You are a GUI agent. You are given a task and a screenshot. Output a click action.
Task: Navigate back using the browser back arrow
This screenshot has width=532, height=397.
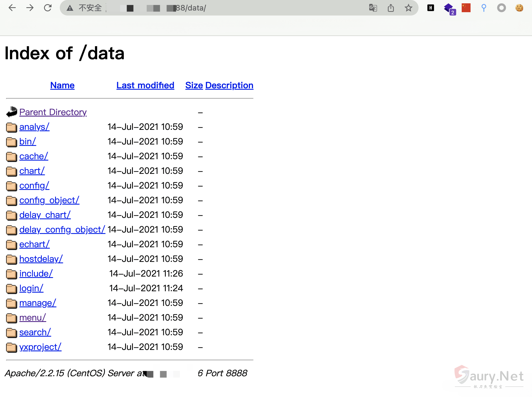[12, 8]
